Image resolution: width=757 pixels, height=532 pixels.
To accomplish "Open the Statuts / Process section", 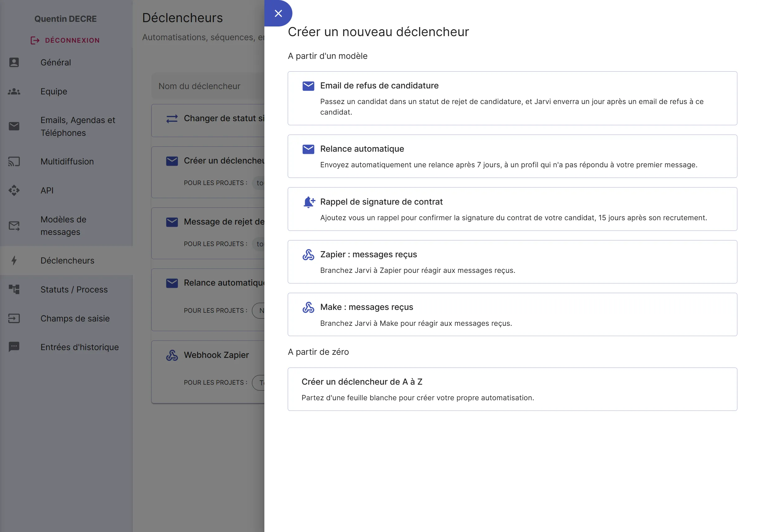I will click(74, 289).
